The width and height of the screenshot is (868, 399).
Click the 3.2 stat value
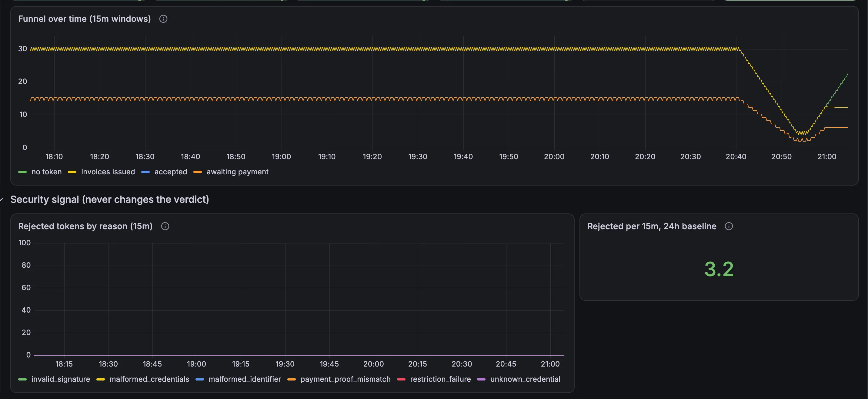719,269
